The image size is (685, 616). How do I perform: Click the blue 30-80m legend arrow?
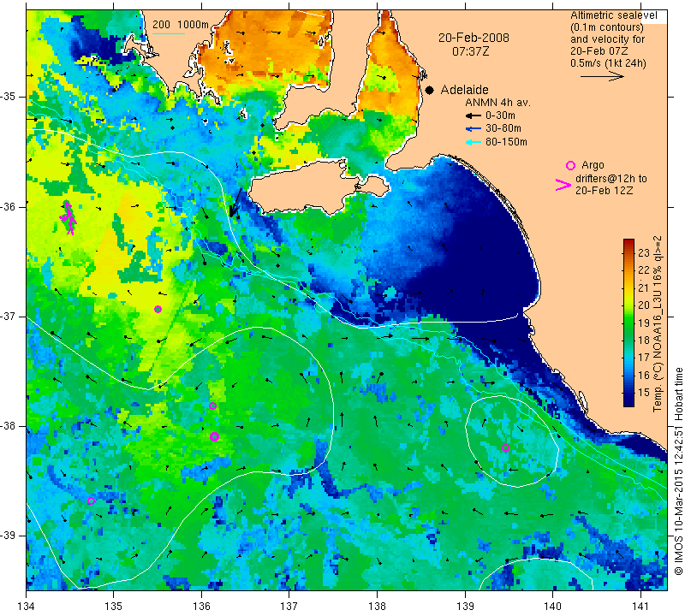coord(474,129)
